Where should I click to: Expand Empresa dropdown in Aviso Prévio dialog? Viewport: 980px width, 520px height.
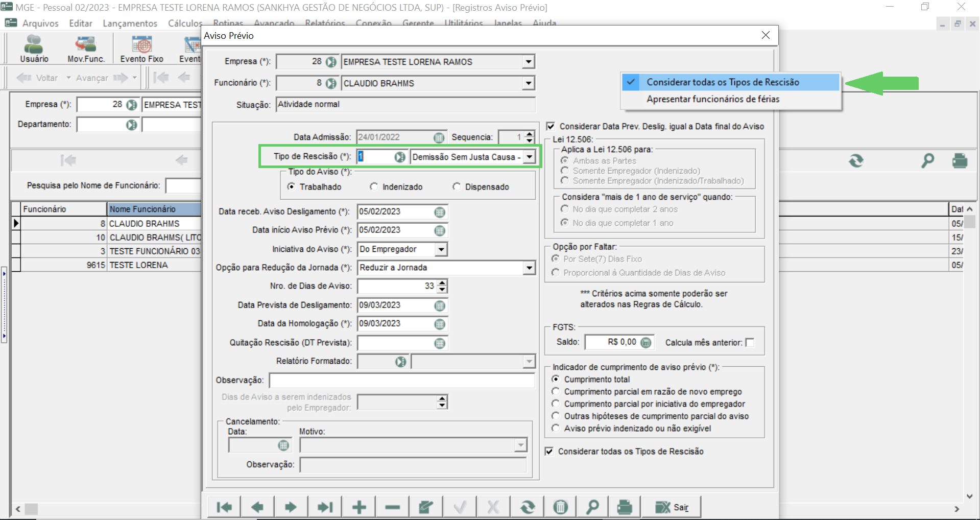[528, 62]
